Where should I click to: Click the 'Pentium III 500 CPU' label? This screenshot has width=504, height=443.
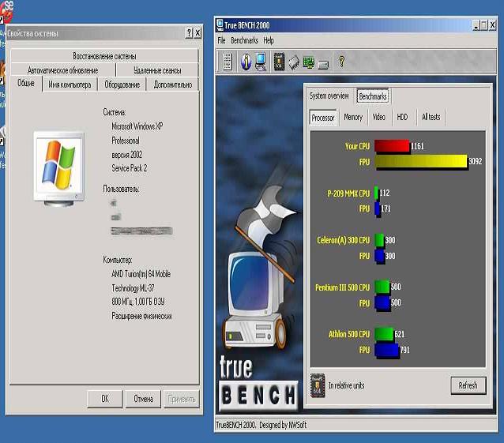tap(342, 287)
